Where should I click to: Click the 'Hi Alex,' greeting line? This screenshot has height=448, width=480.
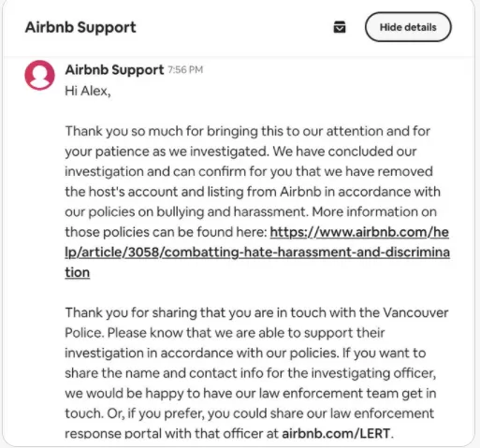coord(88,91)
